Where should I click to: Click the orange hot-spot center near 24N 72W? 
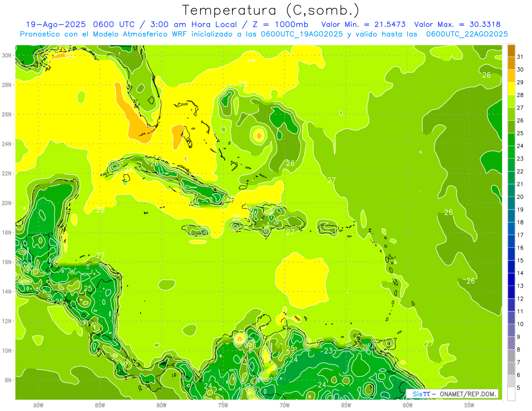click(259, 135)
